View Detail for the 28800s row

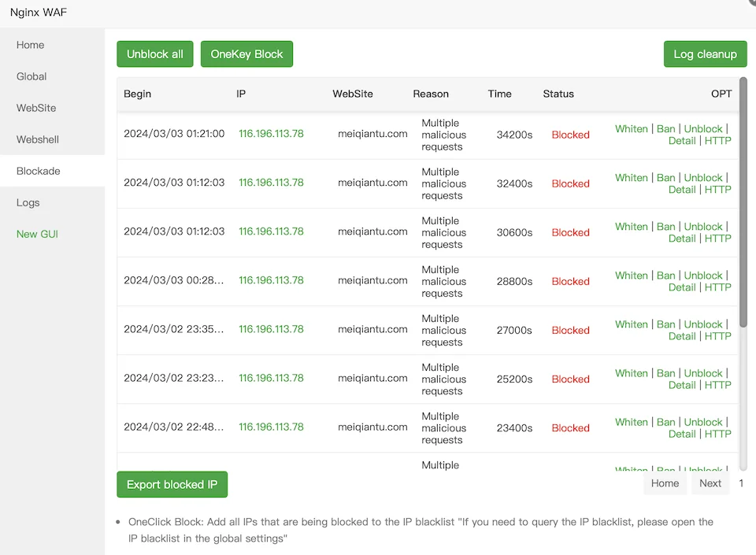click(681, 287)
